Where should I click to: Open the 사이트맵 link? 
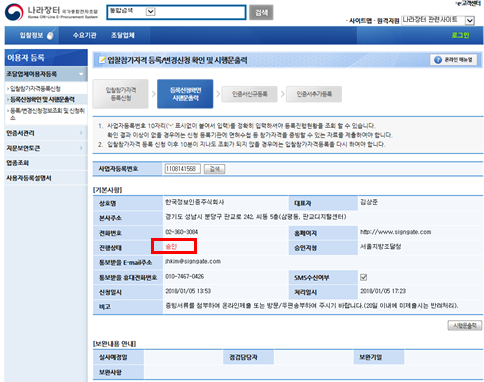click(x=360, y=21)
